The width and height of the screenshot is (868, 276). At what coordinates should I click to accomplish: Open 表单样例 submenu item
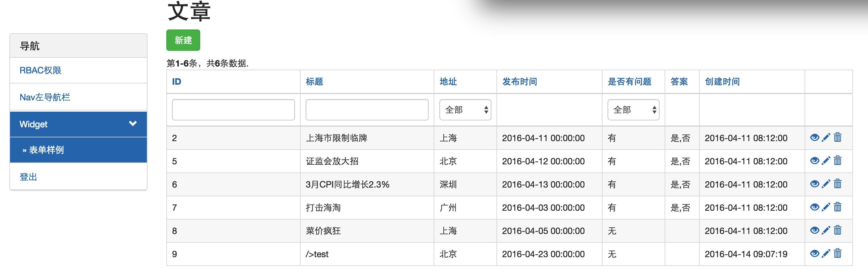[x=78, y=150]
